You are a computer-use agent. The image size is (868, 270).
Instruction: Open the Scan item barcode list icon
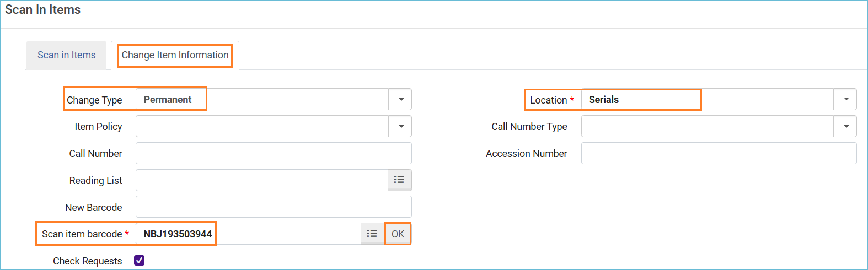pos(372,234)
